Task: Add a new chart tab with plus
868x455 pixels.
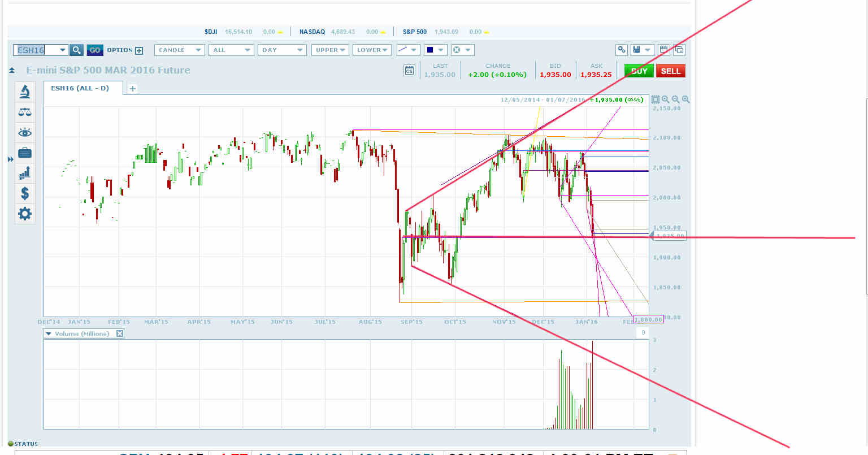Action: [132, 89]
